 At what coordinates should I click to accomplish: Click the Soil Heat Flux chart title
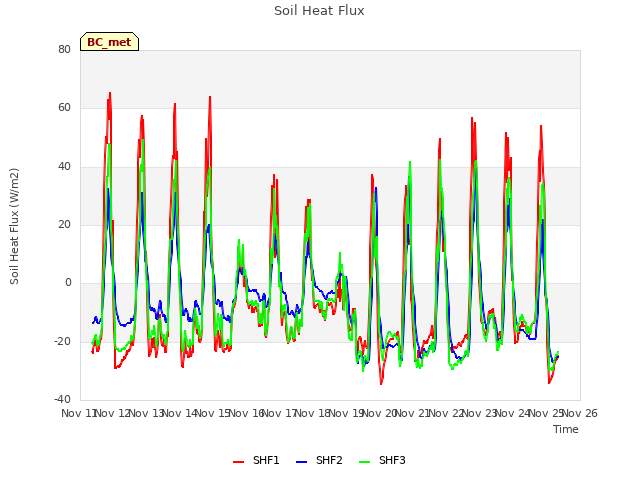319,11
